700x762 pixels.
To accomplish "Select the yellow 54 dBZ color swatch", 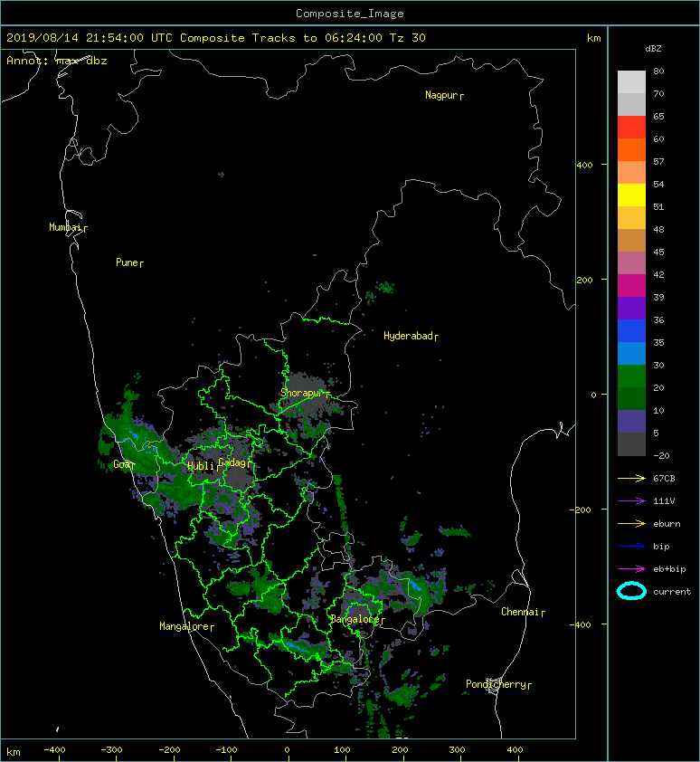I will [x=631, y=195].
